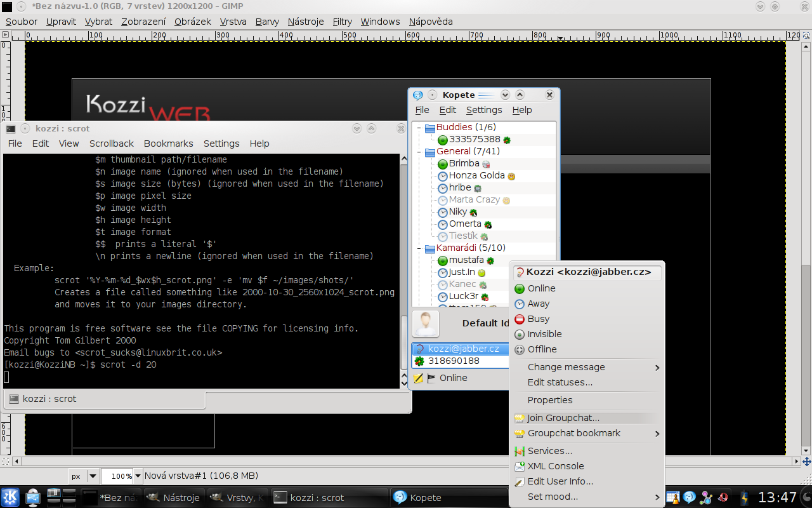This screenshot has width=812, height=508.
Task: Open Services... with the arrows icon
Action: (x=587, y=451)
